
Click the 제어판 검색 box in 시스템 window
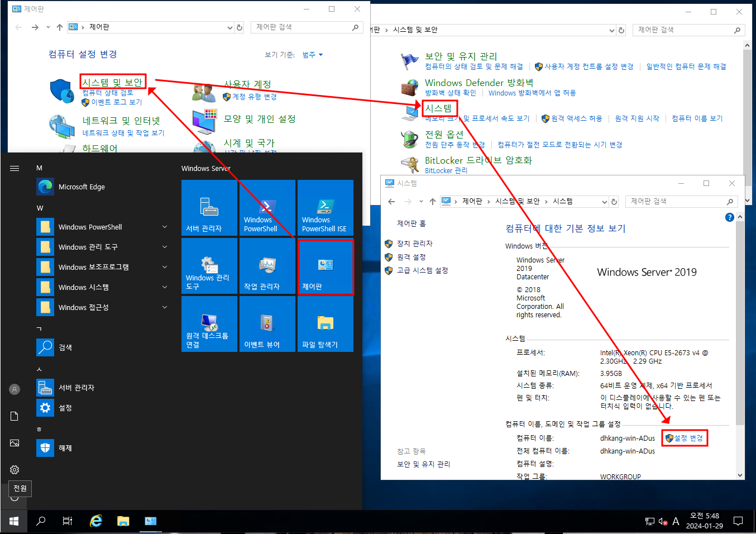[681, 201]
